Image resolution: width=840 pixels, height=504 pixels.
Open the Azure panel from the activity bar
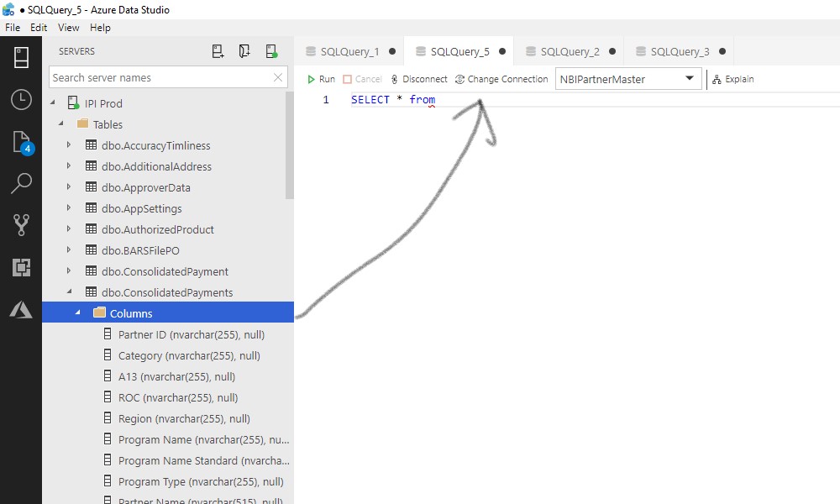(x=21, y=308)
